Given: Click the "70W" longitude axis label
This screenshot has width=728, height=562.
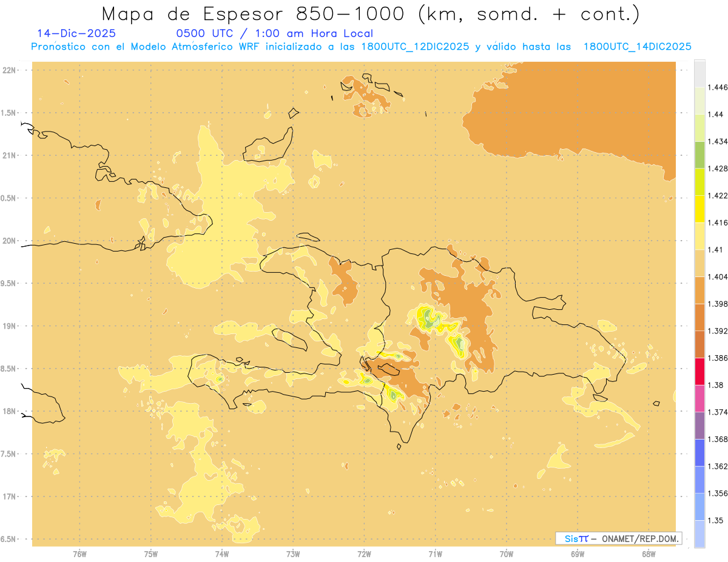Looking at the screenshot, I should click(x=507, y=554).
